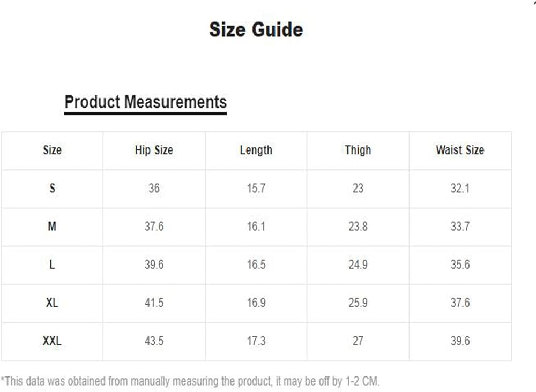The width and height of the screenshot is (536, 392).
Task: Click the S size row label
Action: tap(52, 189)
